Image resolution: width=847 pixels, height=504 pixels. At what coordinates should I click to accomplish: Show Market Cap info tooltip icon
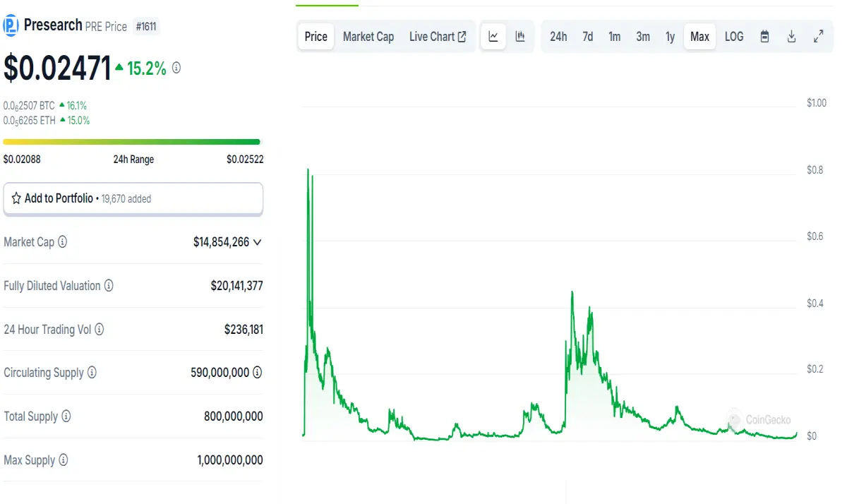point(62,242)
